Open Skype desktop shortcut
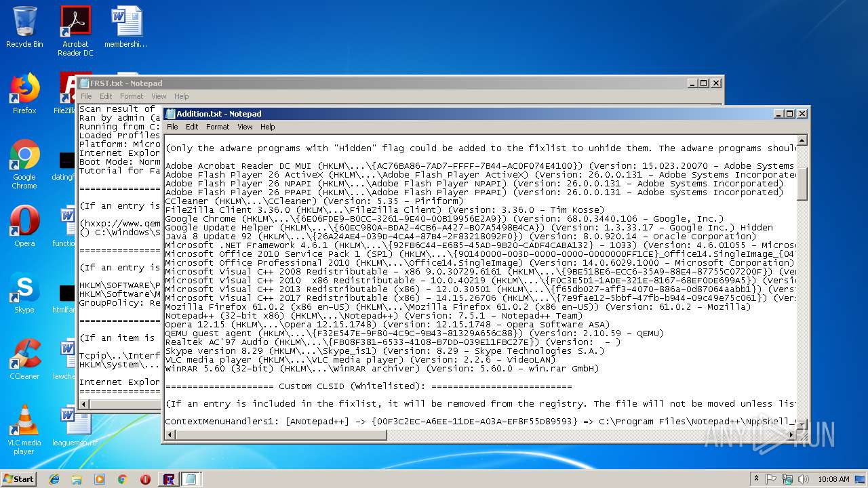Viewport: 868px width, 488px height. coord(24,293)
